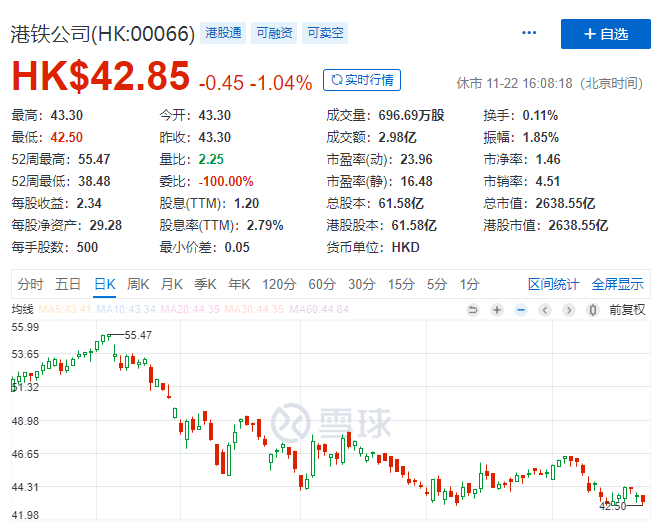Zoom in chart with plus icon
This screenshot has width=672, height=522.
click(497, 310)
